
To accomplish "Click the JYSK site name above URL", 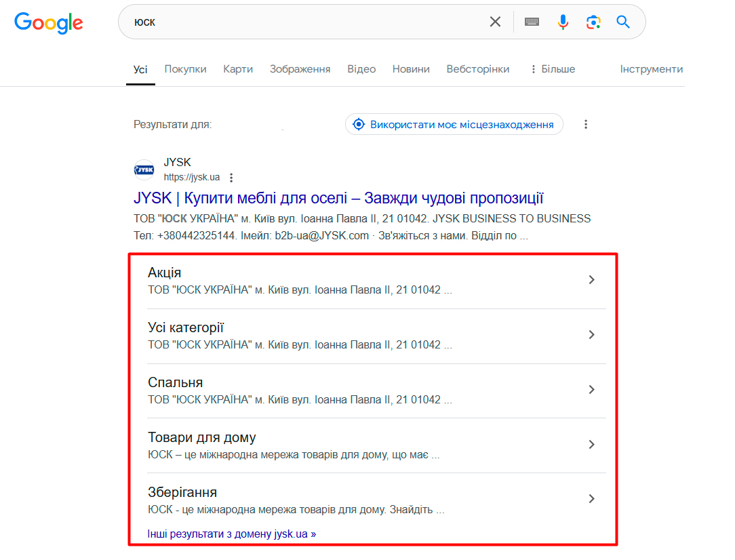I will [177, 162].
